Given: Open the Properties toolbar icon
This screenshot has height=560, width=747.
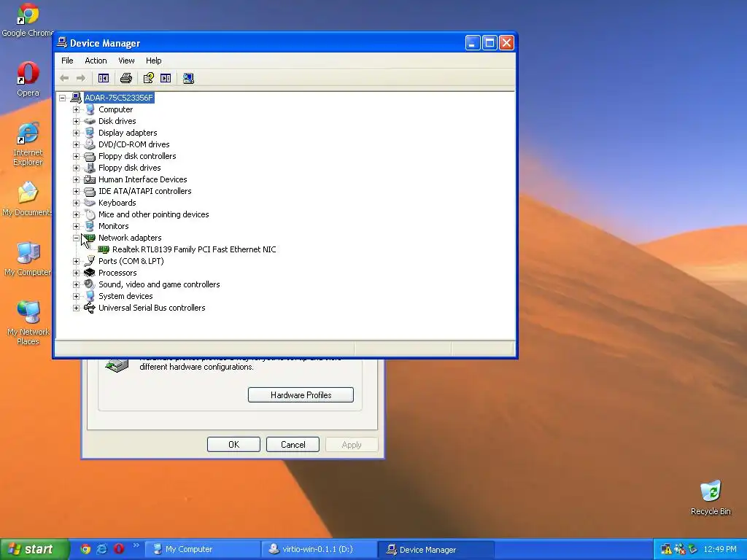Looking at the screenshot, I should point(149,78).
